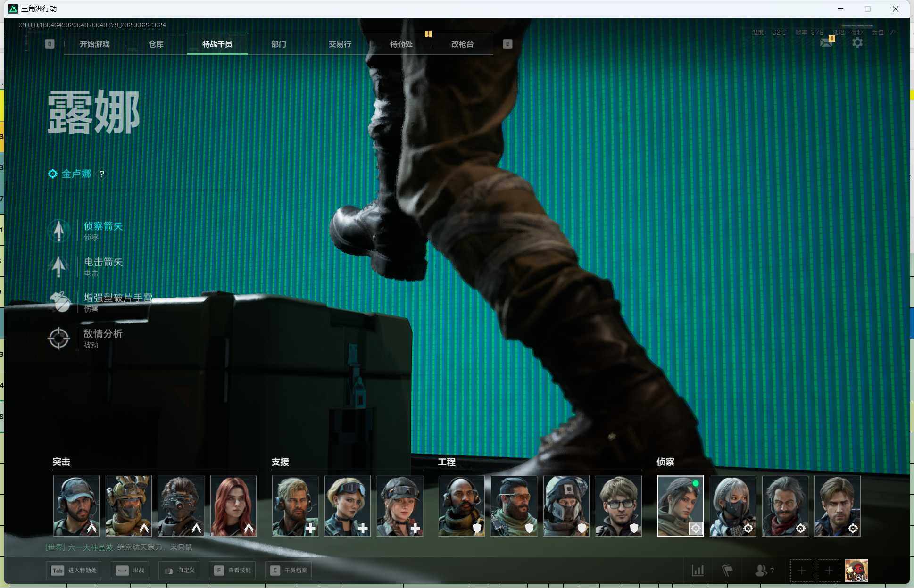Open the 改枪台 tab
Image resolution: width=914 pixels, height=588 pixels.
pos(462,44)
